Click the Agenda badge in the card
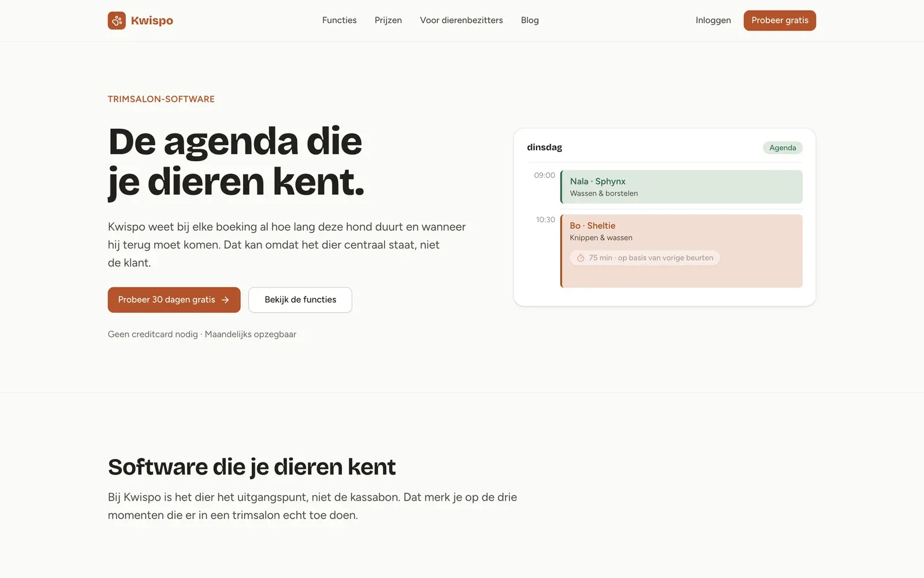 783,148
